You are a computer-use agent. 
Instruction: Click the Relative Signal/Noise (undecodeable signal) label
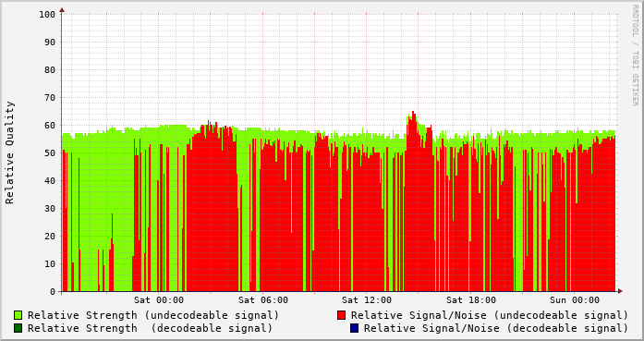pos(490,315)
